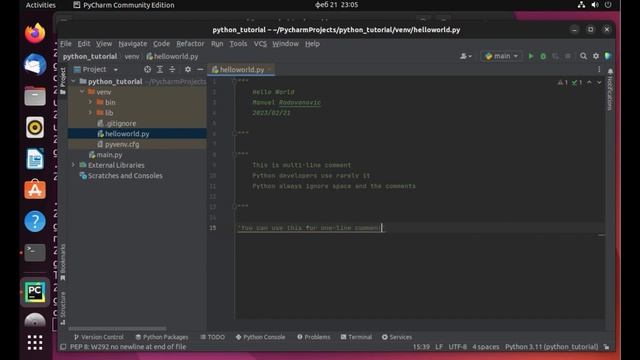Toggle Structure side tool window

pyautogui.click(x=63, y=308)
